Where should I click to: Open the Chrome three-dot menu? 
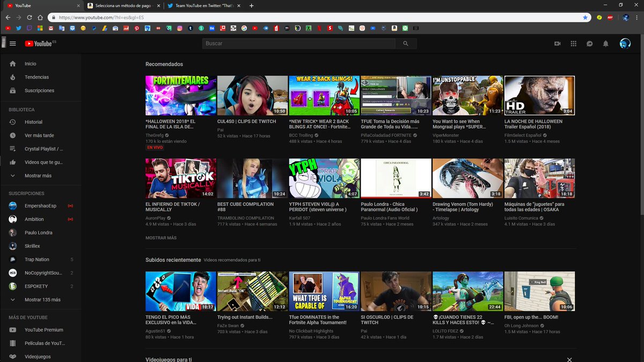(638, 17)
